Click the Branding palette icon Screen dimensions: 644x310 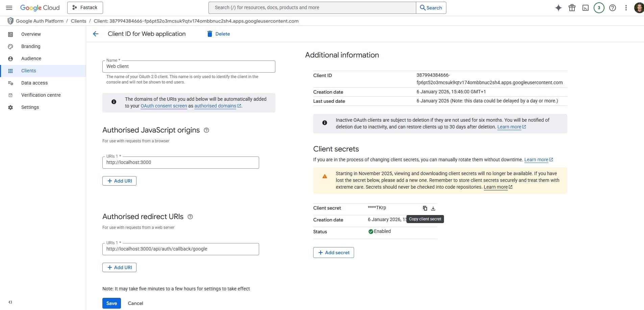10,47
